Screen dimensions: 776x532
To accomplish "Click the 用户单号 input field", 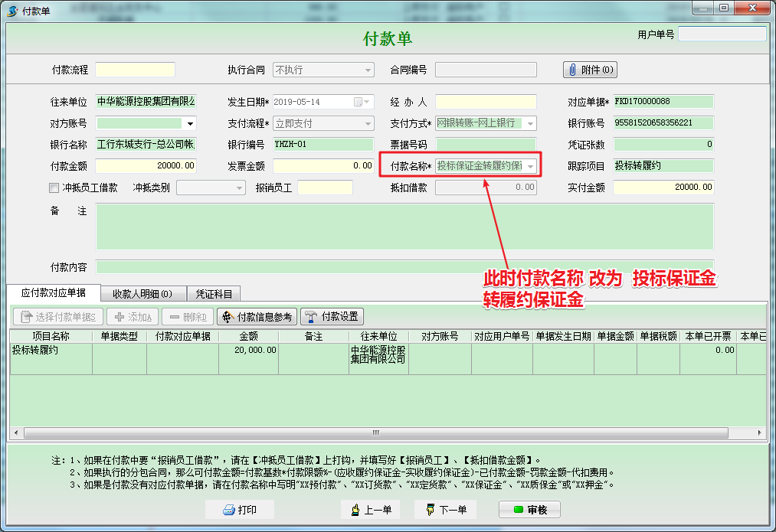I will point(722,34).
